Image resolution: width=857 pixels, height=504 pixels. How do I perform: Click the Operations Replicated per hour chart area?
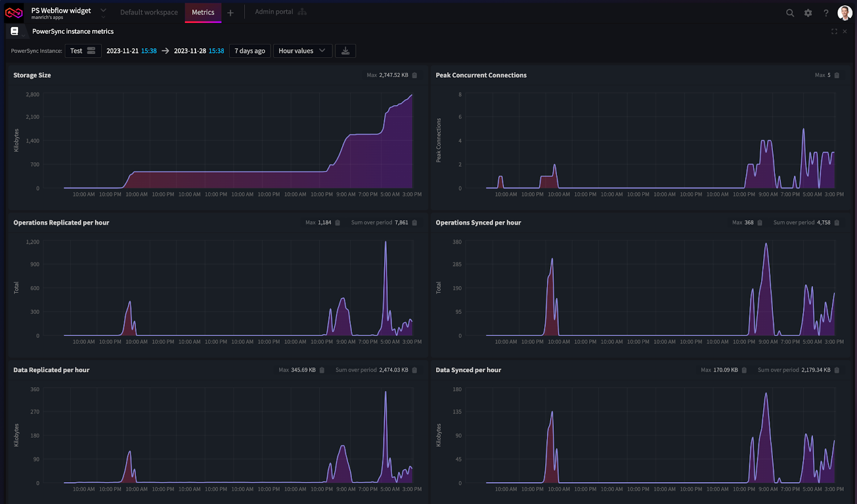(228, 288)
